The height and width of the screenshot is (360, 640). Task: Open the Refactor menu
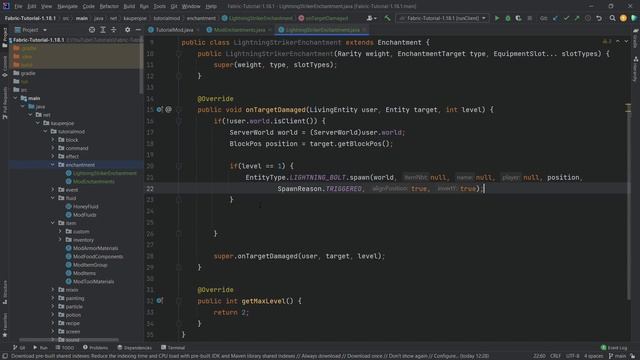tap(109, 6)
